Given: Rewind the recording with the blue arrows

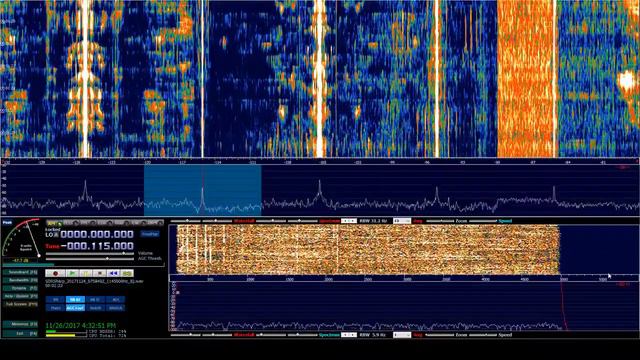Looking at the screenshot, I should 113,273.
